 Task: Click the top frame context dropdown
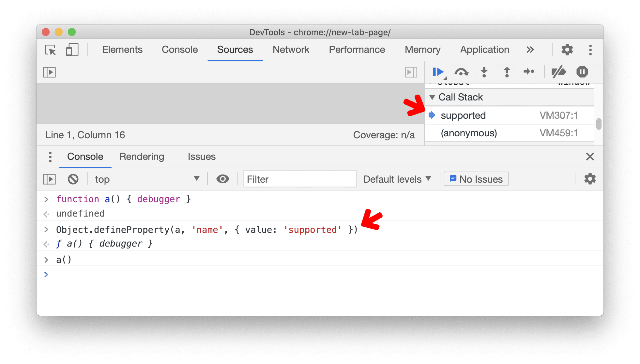point(146,179)
